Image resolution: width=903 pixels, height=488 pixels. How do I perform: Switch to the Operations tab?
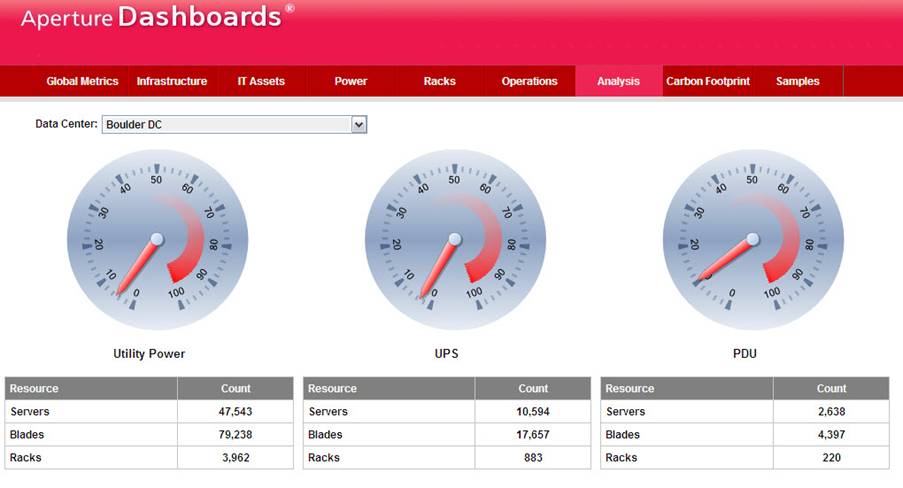[530, 81]
